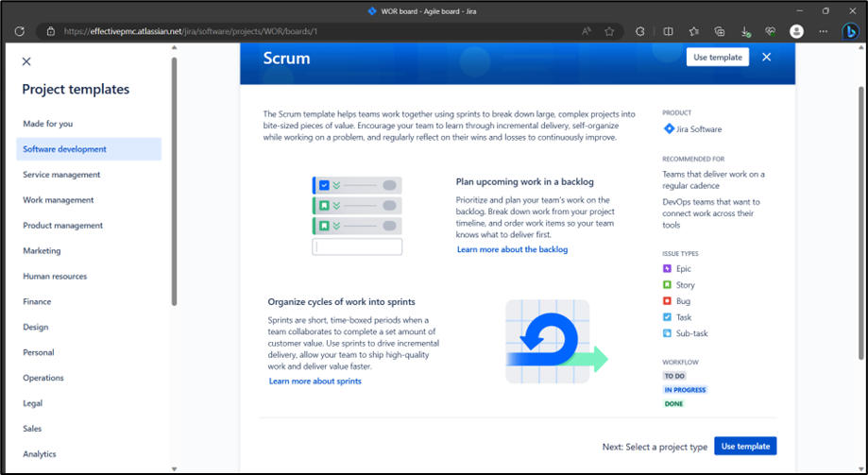Click the Jira Software product label

[x=699, y=129]
